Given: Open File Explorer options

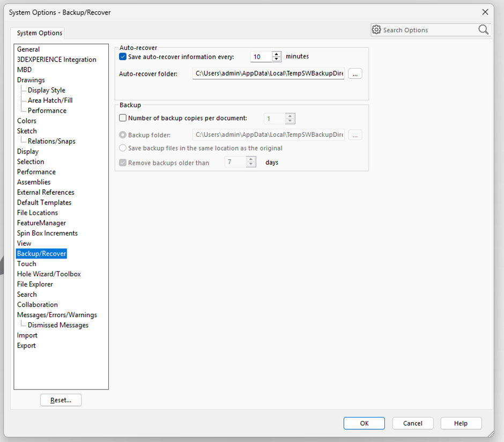Looking at the screenshot, I should pyautogui.click(x=35, y=284).
